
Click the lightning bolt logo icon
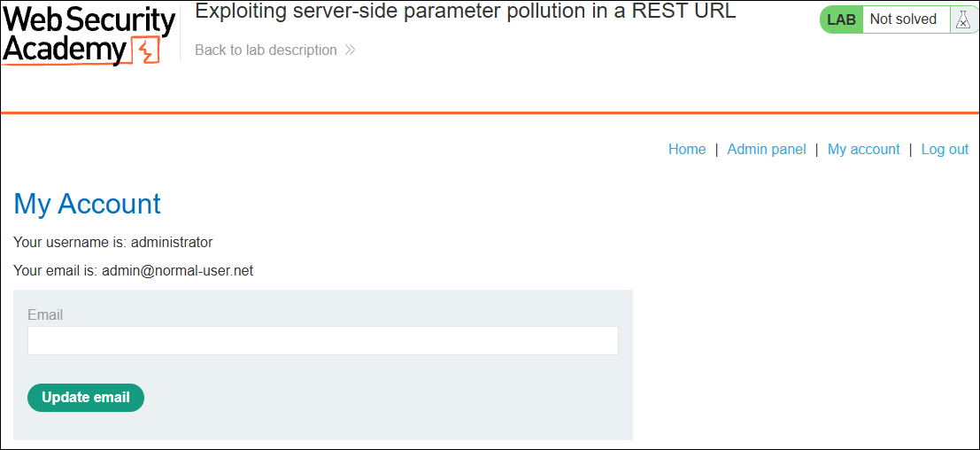[x=145, y=51]
